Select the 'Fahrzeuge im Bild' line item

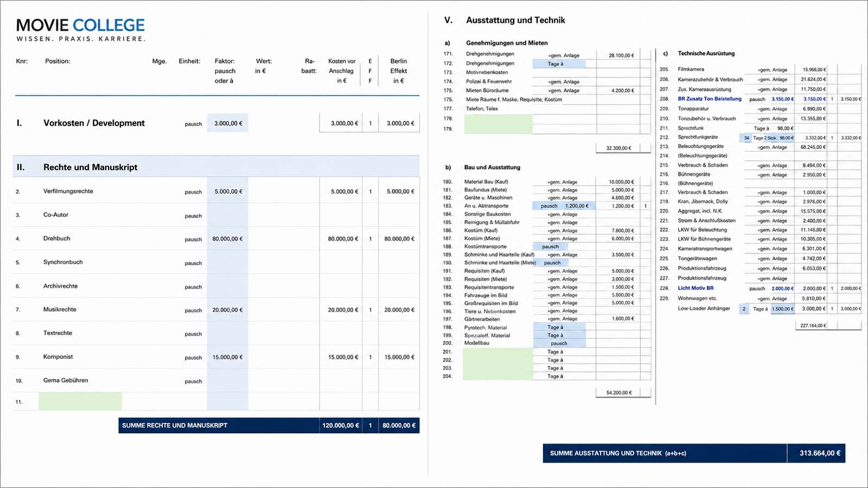click(x=486, y=296)
